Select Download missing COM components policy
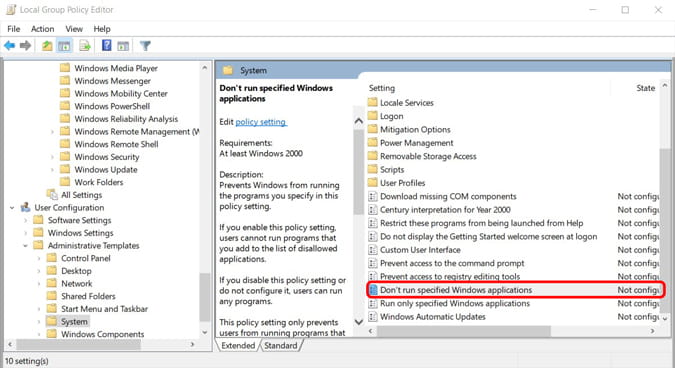The width and height of the screenshot is (675, 368). point(448,196)
